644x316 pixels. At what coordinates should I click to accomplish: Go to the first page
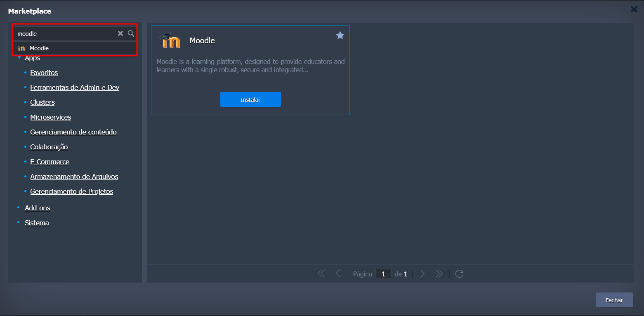point(321,274)
